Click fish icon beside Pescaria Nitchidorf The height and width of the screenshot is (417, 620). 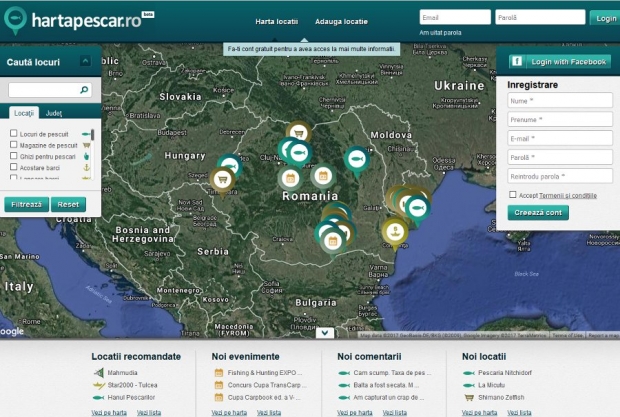tap(469, 373)
